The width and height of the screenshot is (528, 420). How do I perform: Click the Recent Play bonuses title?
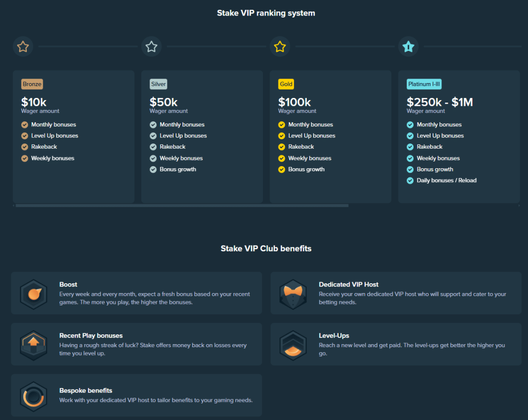pos(91,336)
